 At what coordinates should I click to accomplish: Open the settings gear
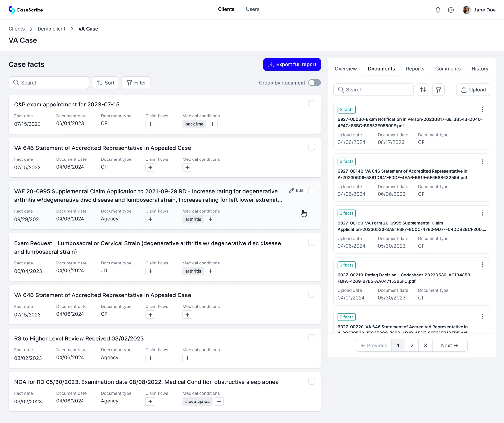451,10
